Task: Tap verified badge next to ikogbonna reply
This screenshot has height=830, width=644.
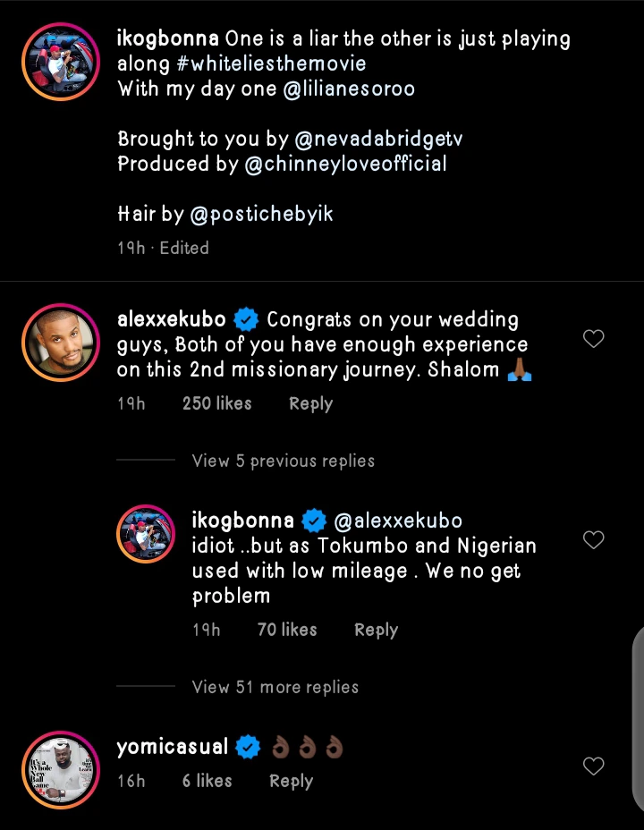Action: pos(313,521)
